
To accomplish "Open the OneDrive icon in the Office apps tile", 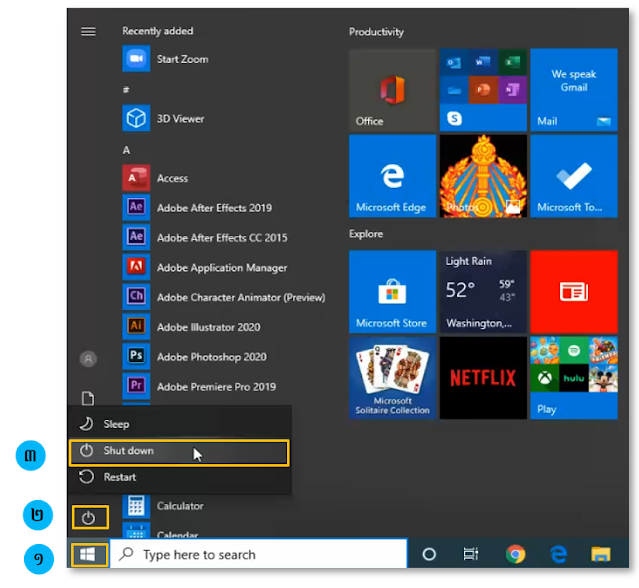I will click(454, 90).
